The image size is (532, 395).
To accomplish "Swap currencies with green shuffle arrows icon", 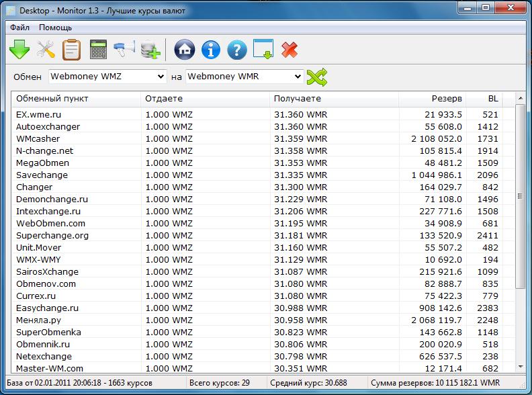I will (317, 77).
